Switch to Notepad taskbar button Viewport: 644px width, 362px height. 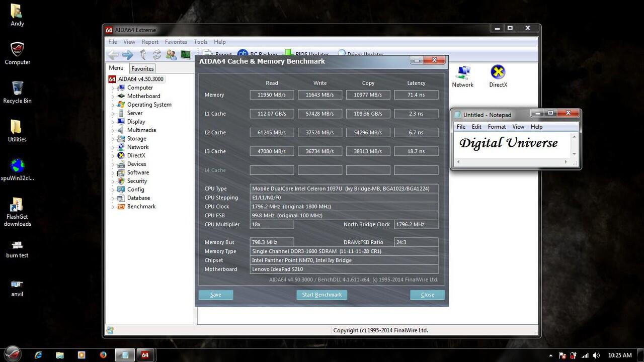tap(125, 355)
